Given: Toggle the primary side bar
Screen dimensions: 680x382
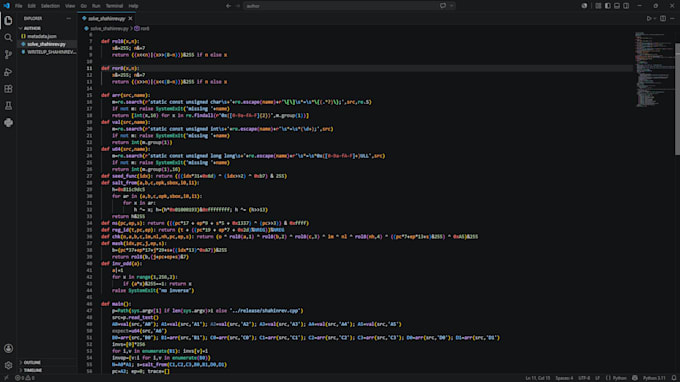Looking at the screenshot, I should (608, 6).
